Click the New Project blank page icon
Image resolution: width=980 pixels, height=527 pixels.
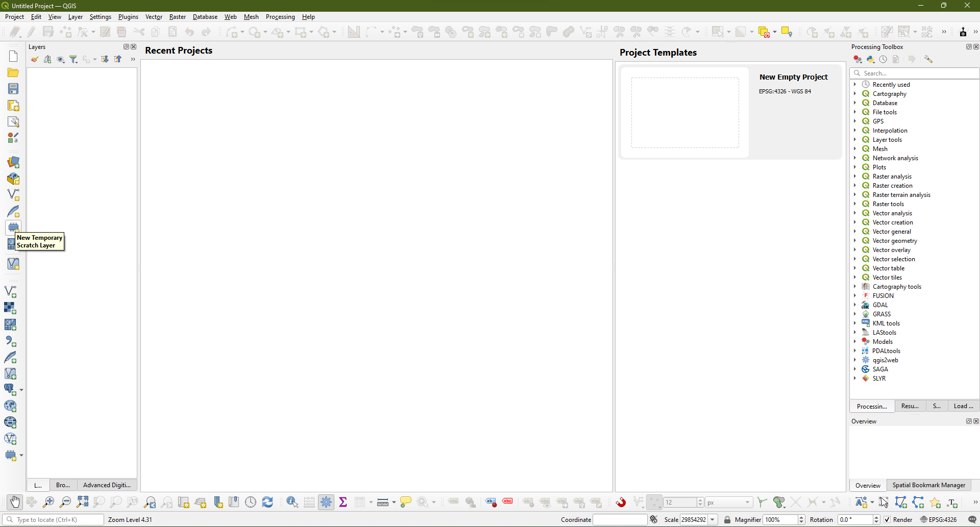(13, 56)
